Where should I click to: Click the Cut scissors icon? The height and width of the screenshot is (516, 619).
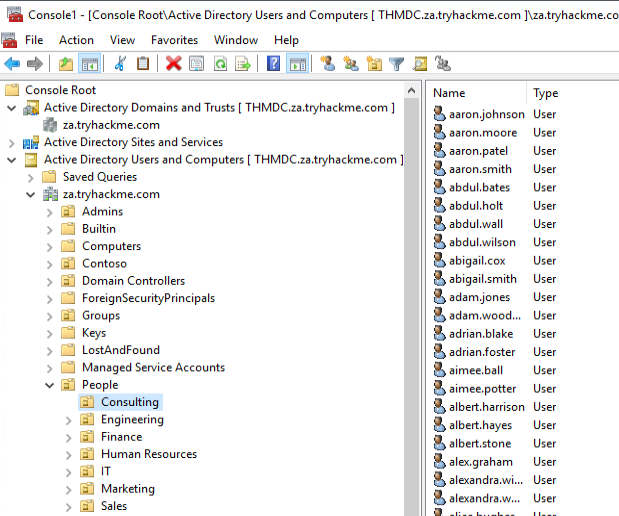(120, 64)
